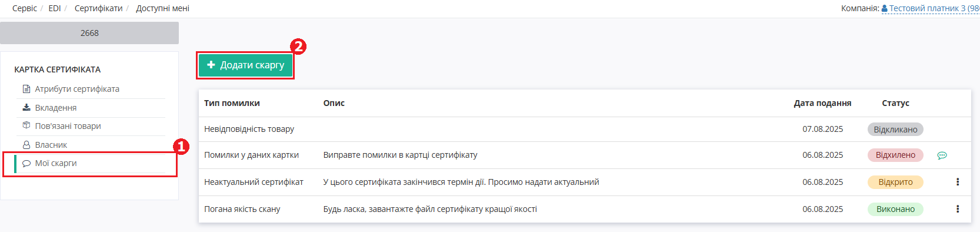Click the box icon beside Пов'язані товари
Viewport: 980px width, 232px height.
[26, 125]
